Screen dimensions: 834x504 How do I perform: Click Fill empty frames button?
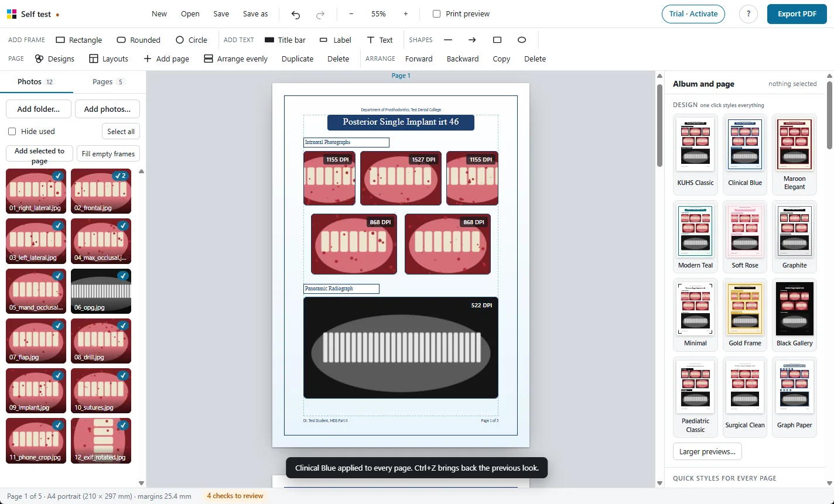click(108, 153)
